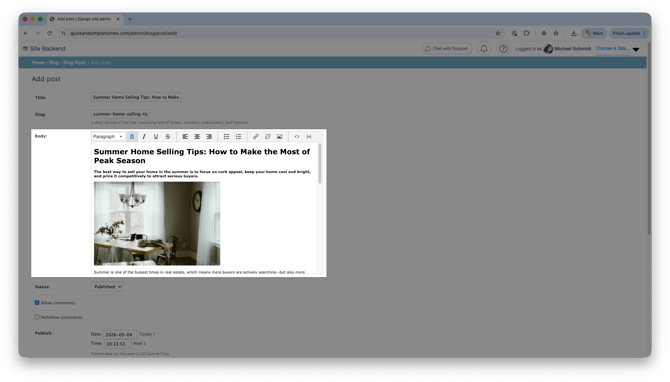Go to Blog Posts breadcrumb
670x382 pixels.
click(x=75, y=62)
